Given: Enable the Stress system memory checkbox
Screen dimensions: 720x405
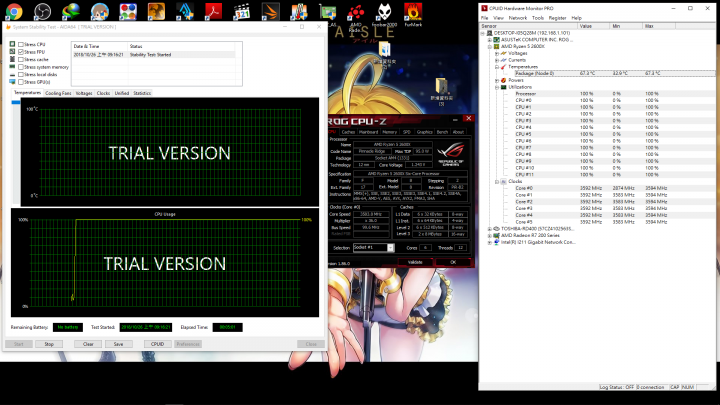Looking at the screenshot, I should 21,67.
